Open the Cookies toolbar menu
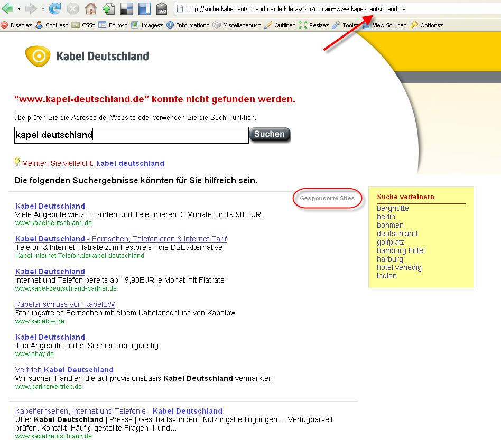Viewport: 501px width, 448px height. pyautogui.click(x=57, y=25)
